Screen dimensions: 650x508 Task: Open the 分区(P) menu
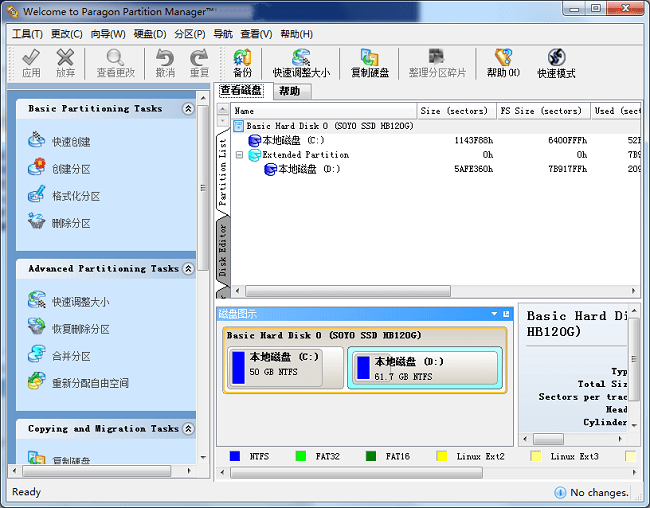tap(189, 34)
